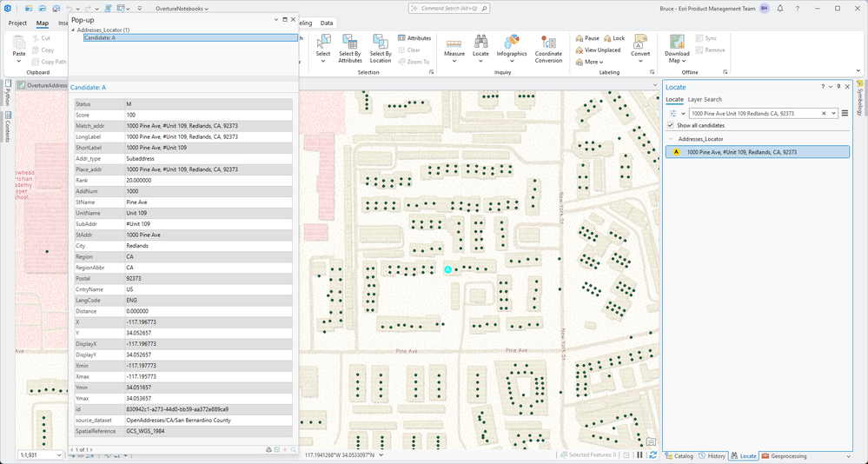The width and height of the screenshot is (868, 464).
Task: Expand the Locate search history dropdown
Action: [833, 113]
